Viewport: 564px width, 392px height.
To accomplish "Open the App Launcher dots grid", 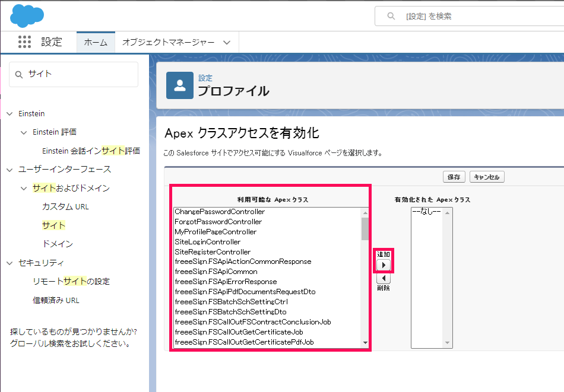I will point(24,42).
